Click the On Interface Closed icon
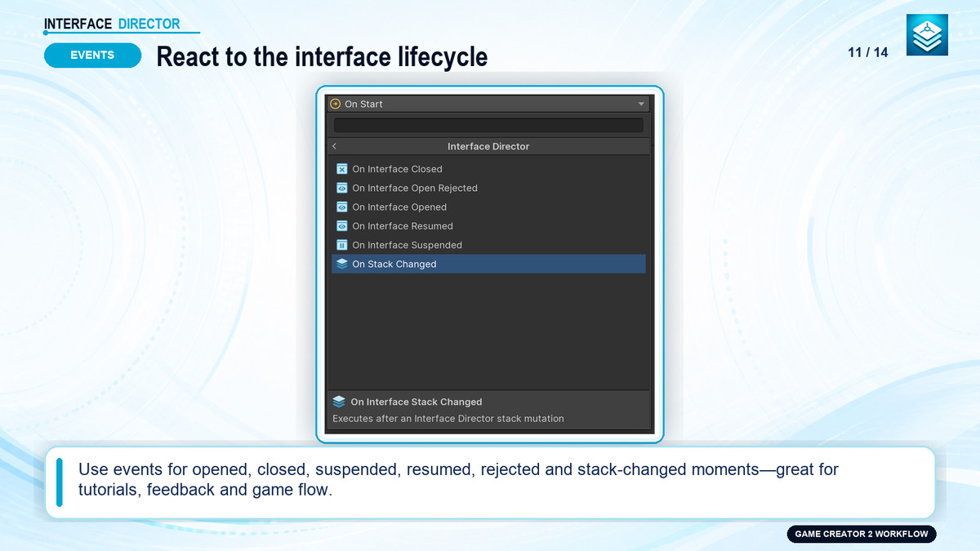 coord(342,169)
